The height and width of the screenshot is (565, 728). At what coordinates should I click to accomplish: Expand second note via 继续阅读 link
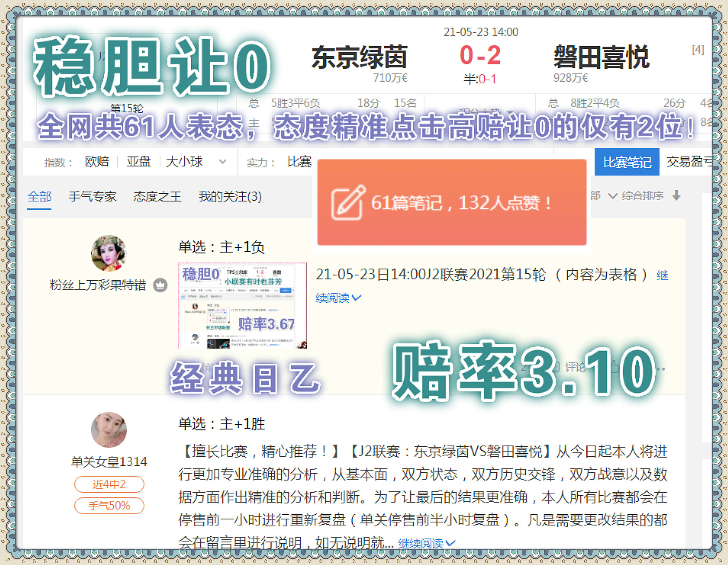(427, 543)
